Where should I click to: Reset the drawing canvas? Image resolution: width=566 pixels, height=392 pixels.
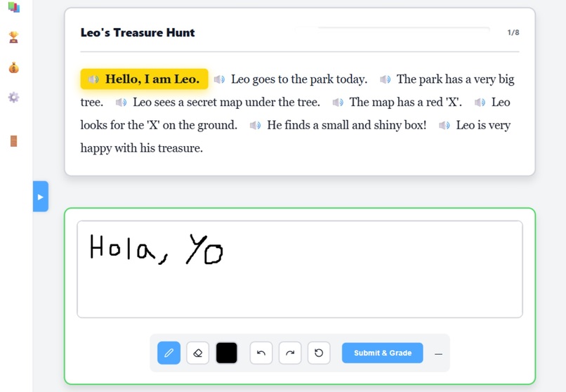pyautogui.click(x=319, y=353)
